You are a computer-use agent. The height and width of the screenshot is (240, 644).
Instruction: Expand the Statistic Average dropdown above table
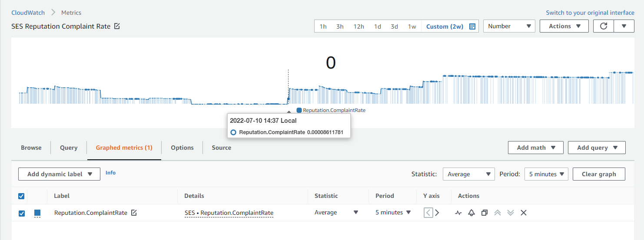[468, 174]
